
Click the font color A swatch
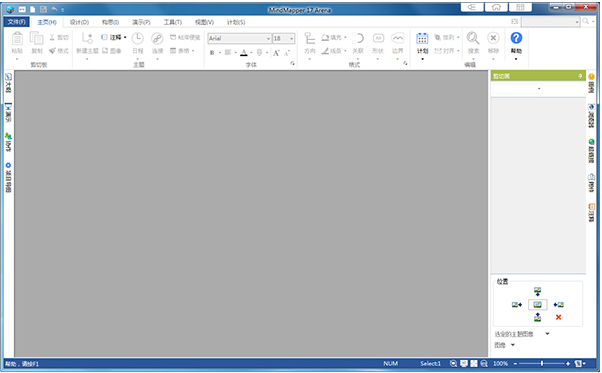pyautogui.click(x=244, y=53)
